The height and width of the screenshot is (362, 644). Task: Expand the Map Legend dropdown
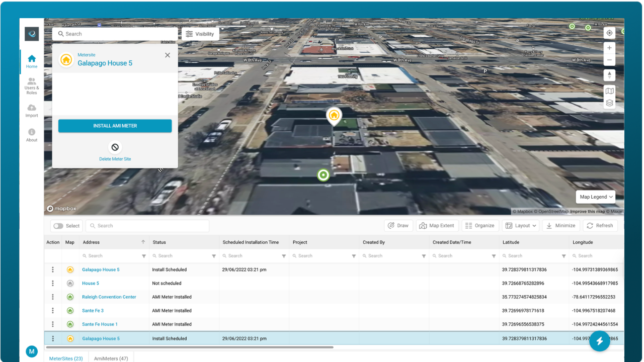click(x=596, y=197)
